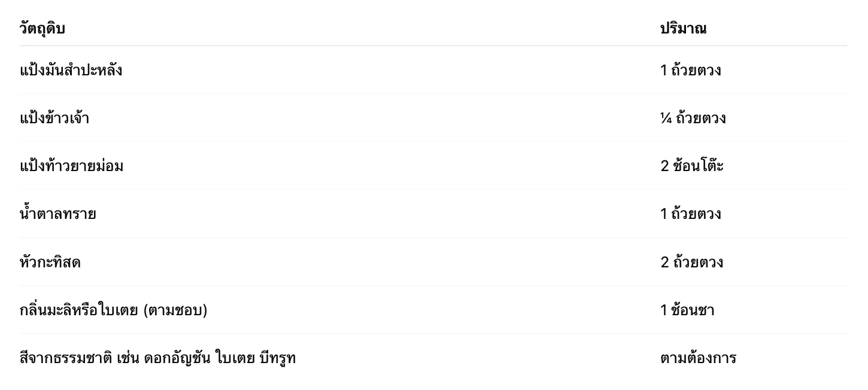Click the "1 ช้อนชา" quantity cell
This screenshot has width=868, height=390.
coord(687,310)
